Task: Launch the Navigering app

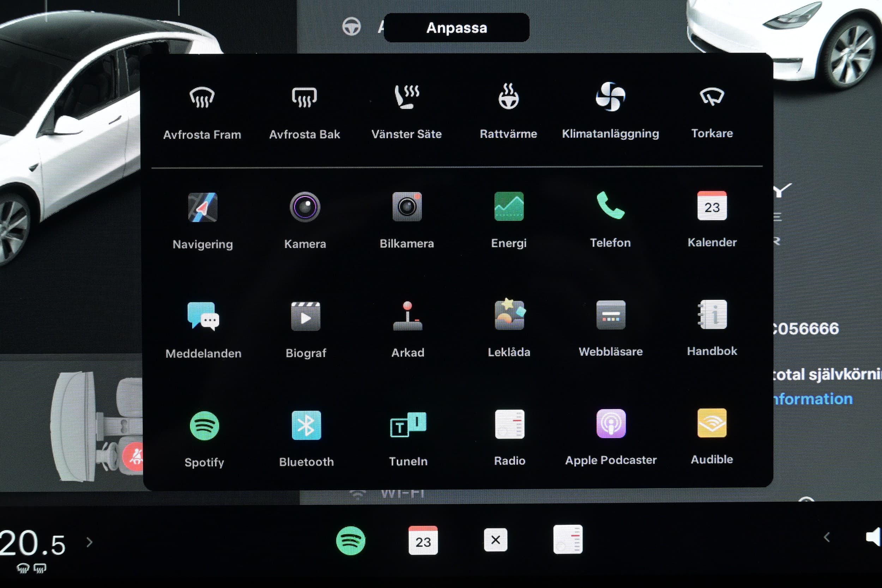Action: [x=203, y=221]
